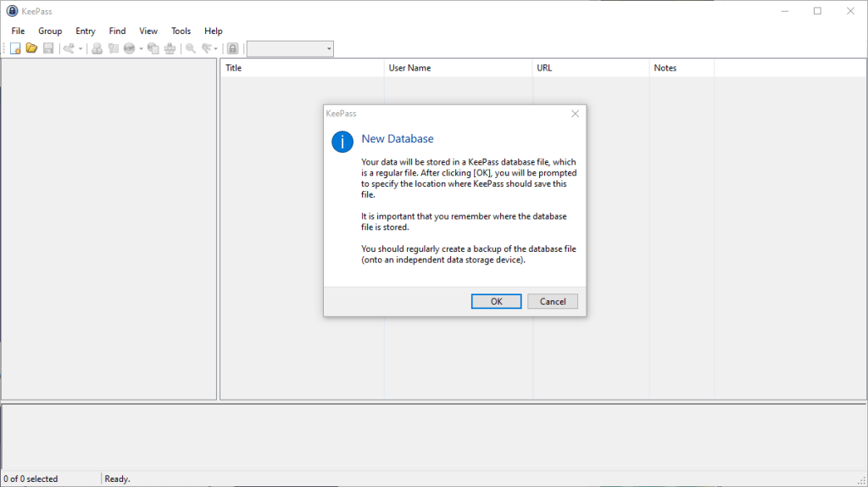
Task: Expand the Open URL dropdown arrow
Action: (142, 48)
